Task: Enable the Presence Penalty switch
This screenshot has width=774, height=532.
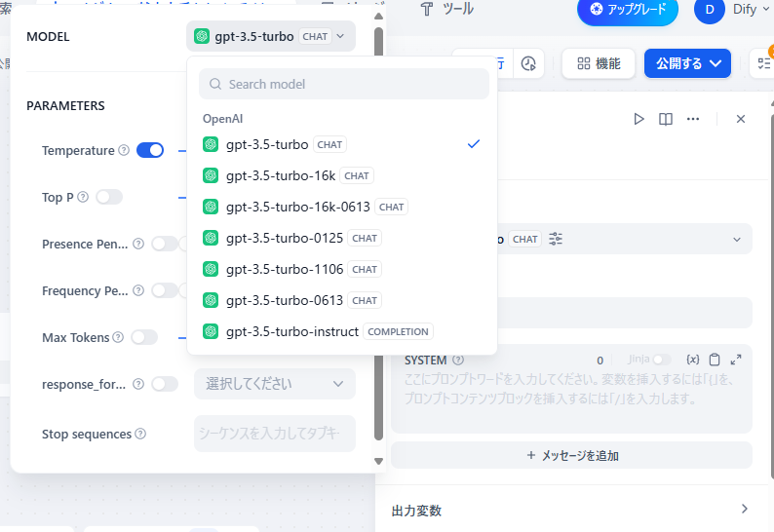Action: 165,244
